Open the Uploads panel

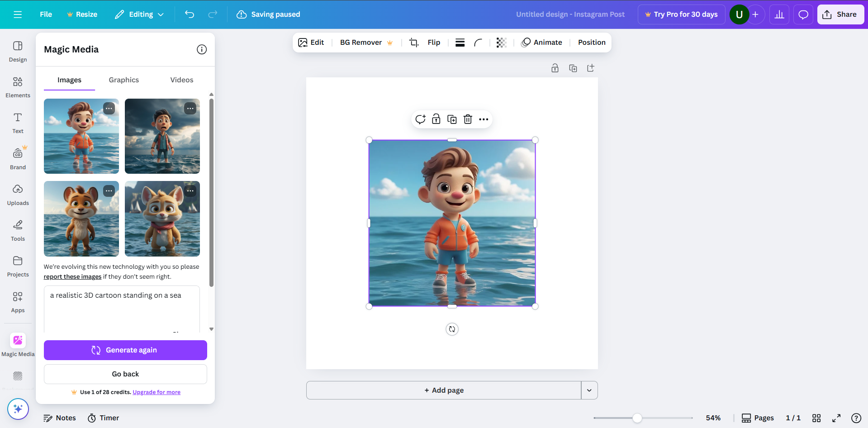pyautogui.click(x=18, y=195)
